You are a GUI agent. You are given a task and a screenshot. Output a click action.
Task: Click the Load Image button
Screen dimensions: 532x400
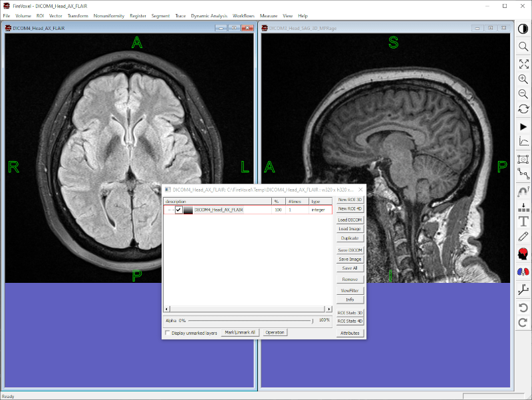click(x=350, y=229)
